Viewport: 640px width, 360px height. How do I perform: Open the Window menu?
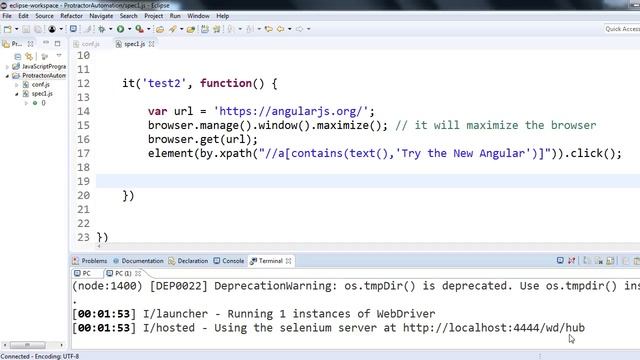(x=198, y=16)
